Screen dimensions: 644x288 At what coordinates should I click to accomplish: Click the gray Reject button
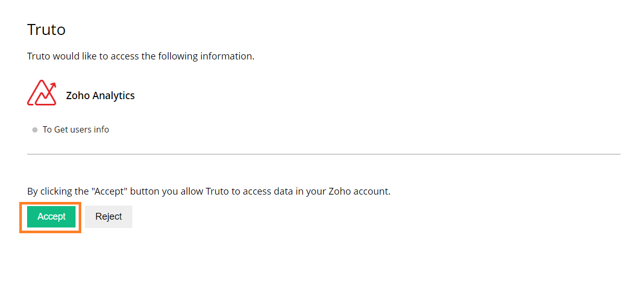tap(108, 217)
